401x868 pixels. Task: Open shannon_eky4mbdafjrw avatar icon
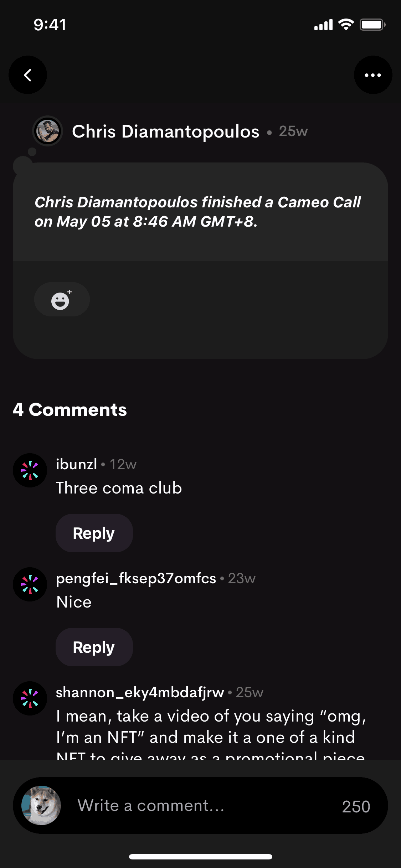(30, 698)
